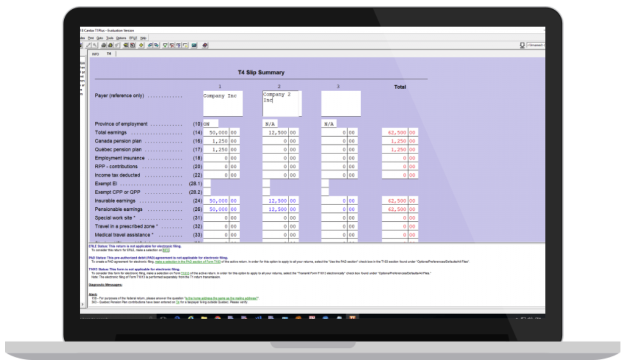This screenshot has height=364, width=626.
Task: Click the magnifying glass toolbar icon
Action: point(94,45)
